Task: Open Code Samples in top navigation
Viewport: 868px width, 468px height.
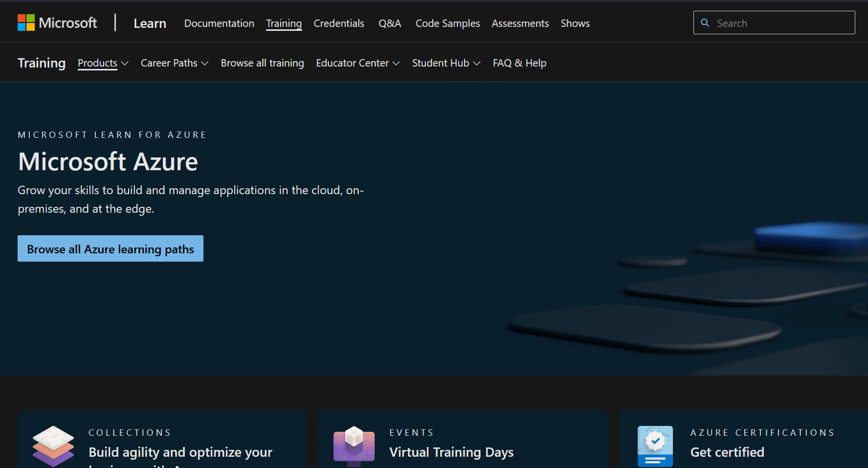Action: coord(447,23)
